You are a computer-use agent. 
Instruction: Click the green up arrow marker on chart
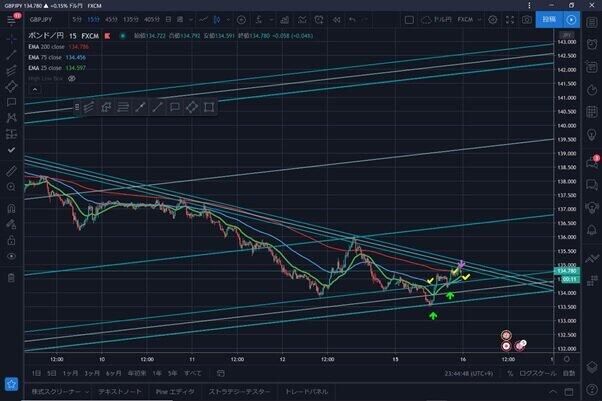433,316
